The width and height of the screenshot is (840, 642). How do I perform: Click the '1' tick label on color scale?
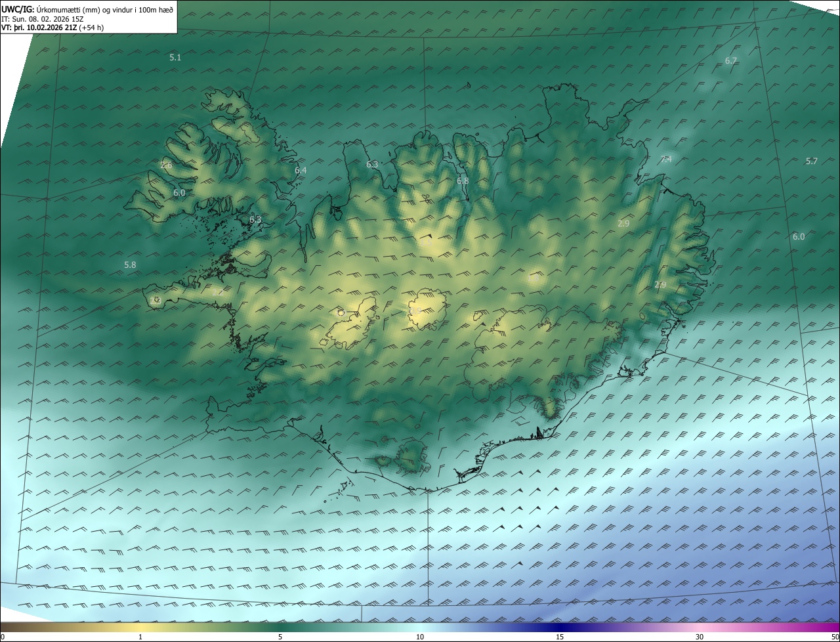[x=140, y=637]
